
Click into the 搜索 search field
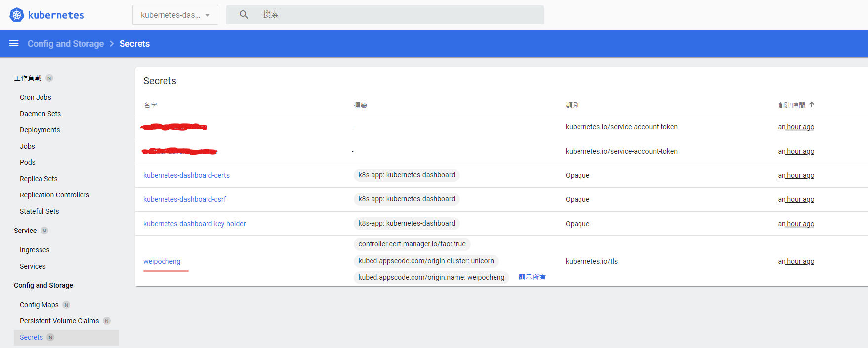[x=385, y=15]
